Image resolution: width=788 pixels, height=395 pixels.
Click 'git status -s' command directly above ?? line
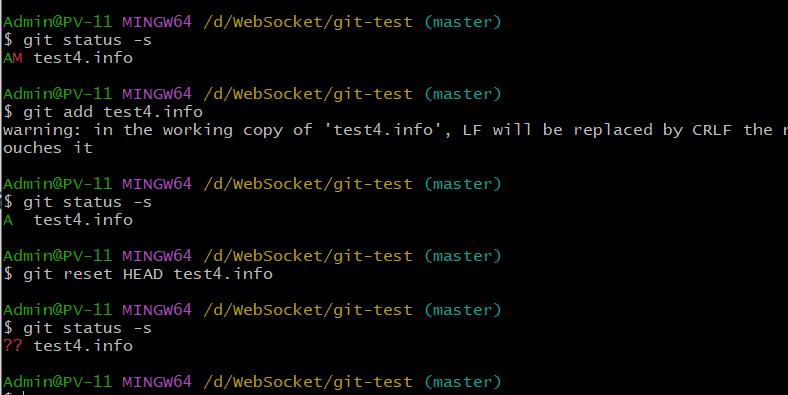(87, 328)
